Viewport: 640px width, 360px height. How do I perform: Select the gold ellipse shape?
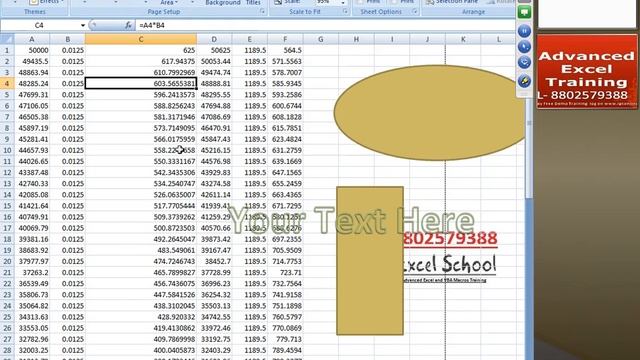(430, 113)
